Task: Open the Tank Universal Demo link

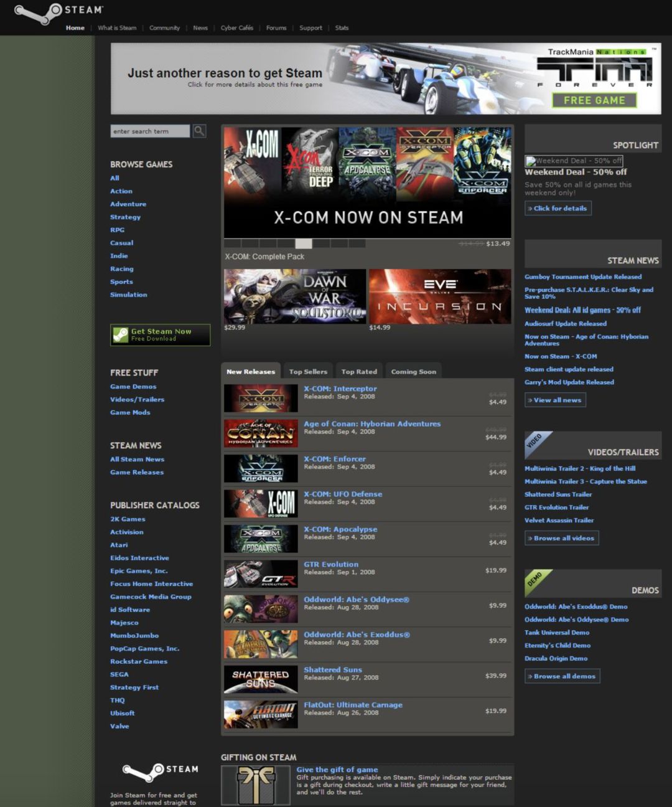Action: click(x=557, y=633)
